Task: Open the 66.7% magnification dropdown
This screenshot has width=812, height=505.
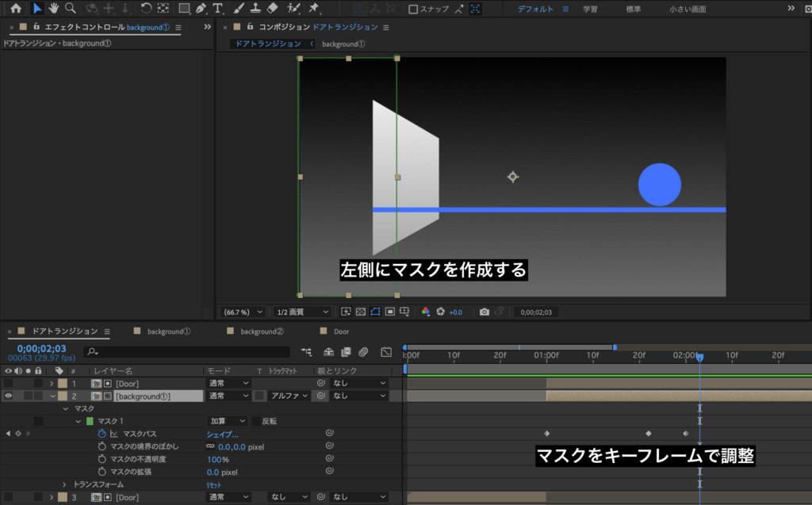Action: coord(243,312)
